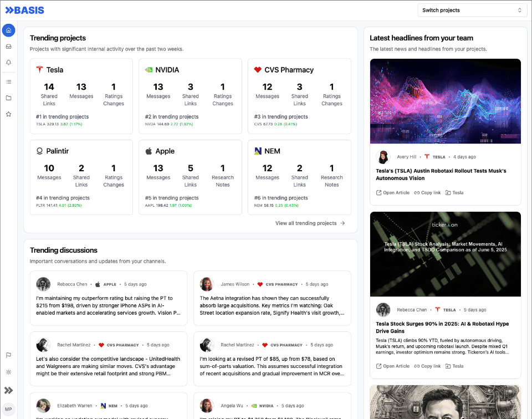Viewport: 532px width, 419px height.
Task: Open the Tesla trending project card
Action: pos(81,96)
